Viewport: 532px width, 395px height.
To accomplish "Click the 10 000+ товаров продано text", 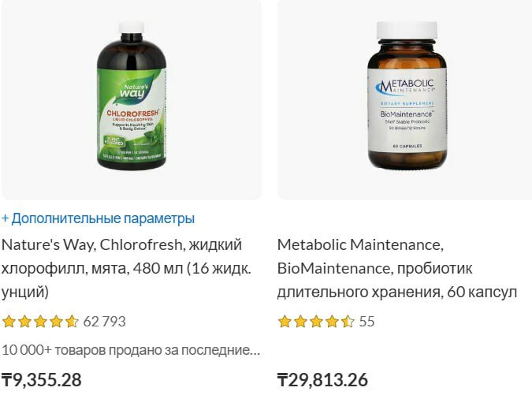I will point(131,350).
